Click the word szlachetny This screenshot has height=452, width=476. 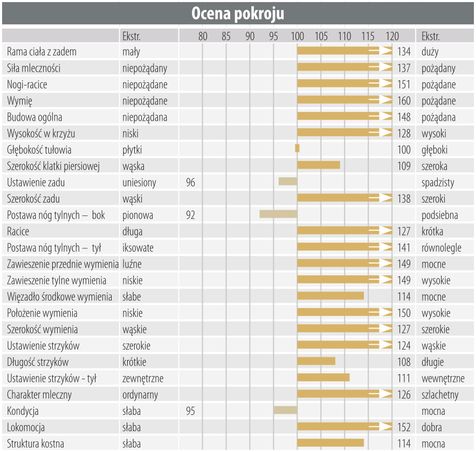[440, 395]
